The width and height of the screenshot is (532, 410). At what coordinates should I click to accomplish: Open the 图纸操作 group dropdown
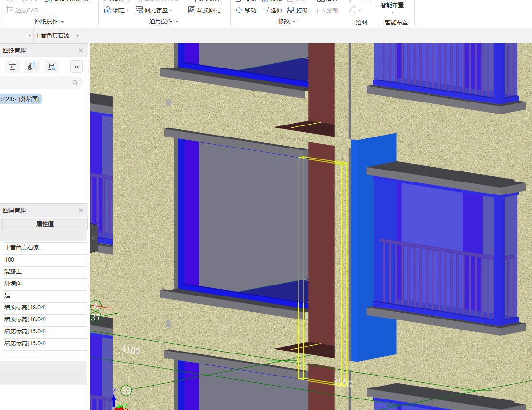(49, 22)
